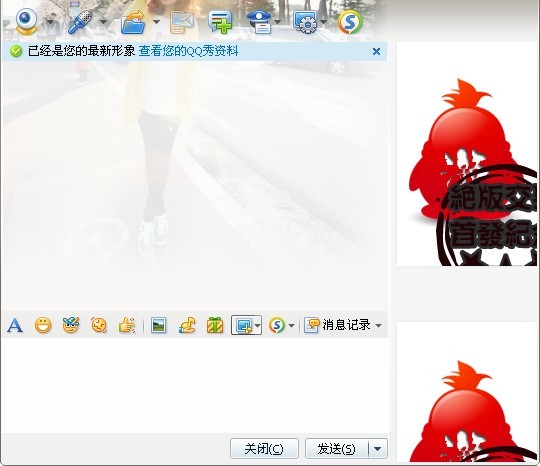Open music sharing icon
Screen dimensions: 540x466
pos(187,325)
